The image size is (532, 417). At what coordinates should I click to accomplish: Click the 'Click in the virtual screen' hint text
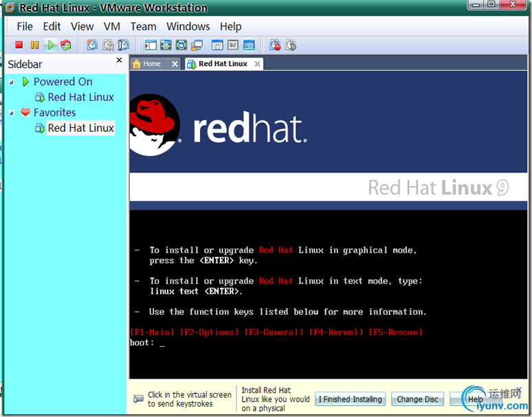pos(189,399)
